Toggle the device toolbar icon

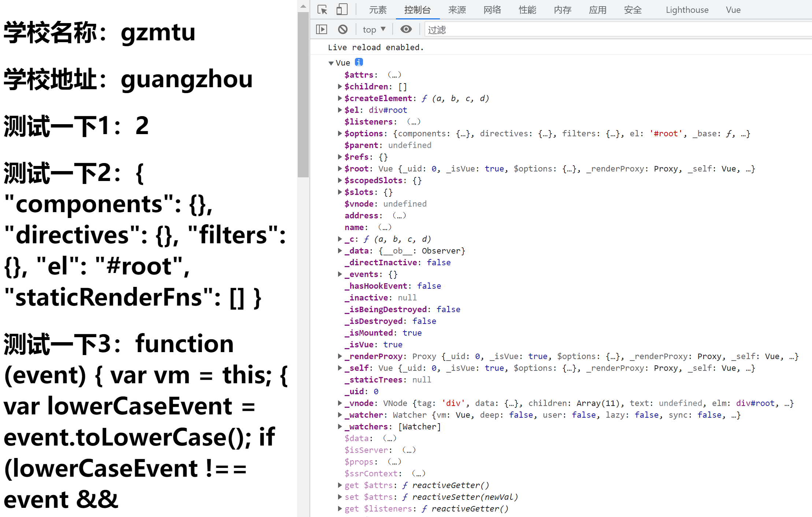click(x=341, y=10)
